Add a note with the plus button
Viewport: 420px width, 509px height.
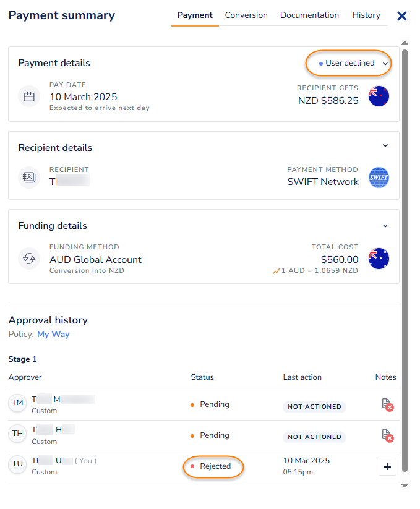387,466
